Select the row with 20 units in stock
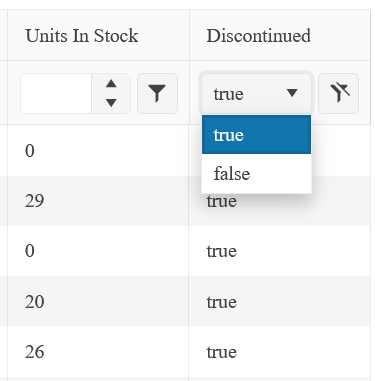 click(x=185, y=301)
